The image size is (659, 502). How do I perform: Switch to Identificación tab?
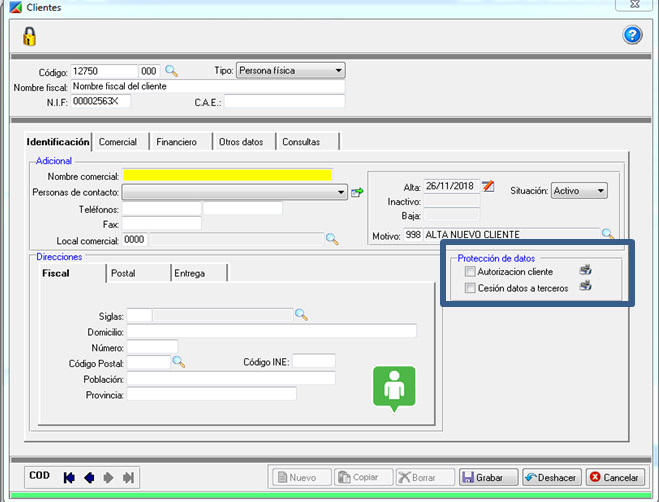[58, 142]
